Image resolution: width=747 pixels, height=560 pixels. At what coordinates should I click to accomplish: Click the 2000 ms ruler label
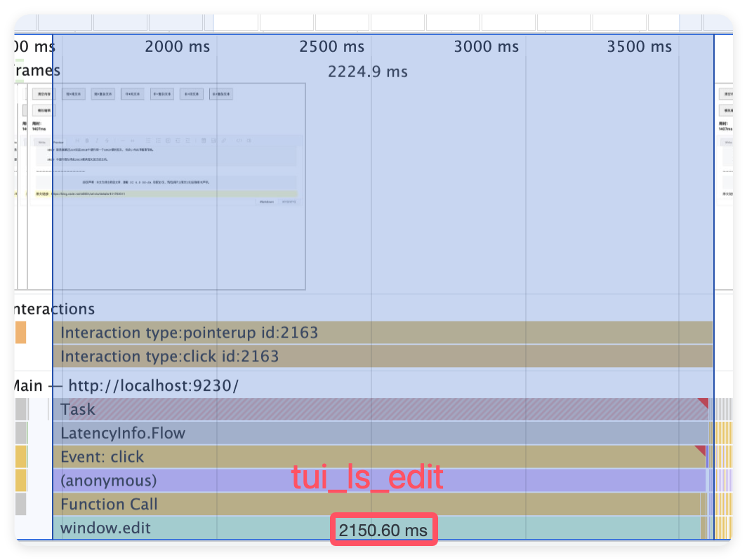[x=177, y=46]
